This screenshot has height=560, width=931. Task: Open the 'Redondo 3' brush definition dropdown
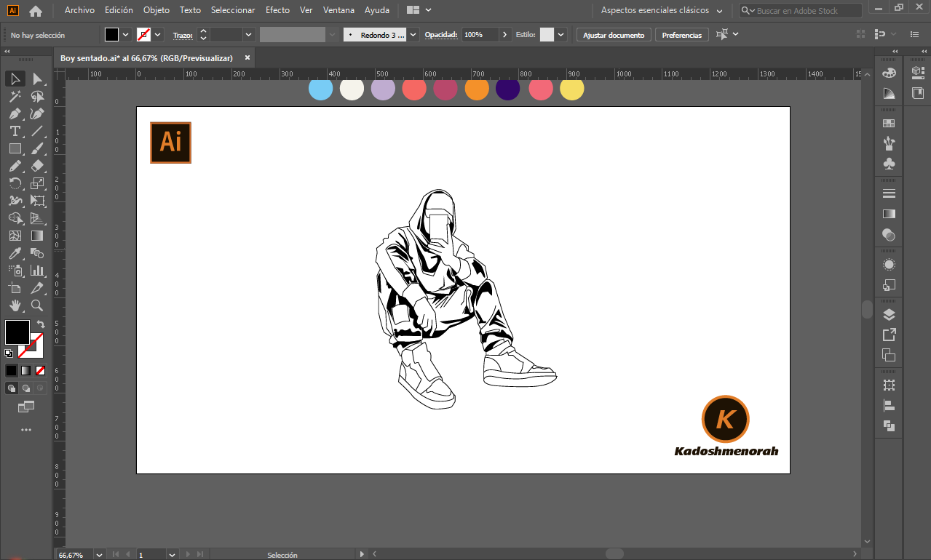413,35
